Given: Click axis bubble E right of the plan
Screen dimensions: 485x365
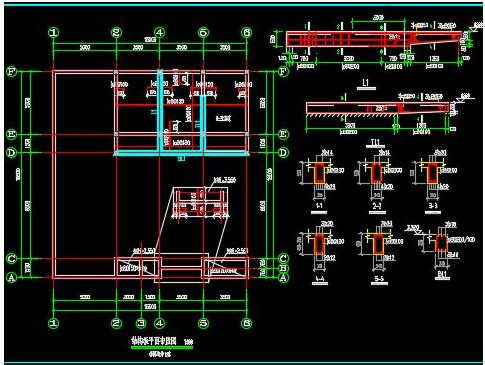Looking at the screenshot, I should (x=283, y=134).
